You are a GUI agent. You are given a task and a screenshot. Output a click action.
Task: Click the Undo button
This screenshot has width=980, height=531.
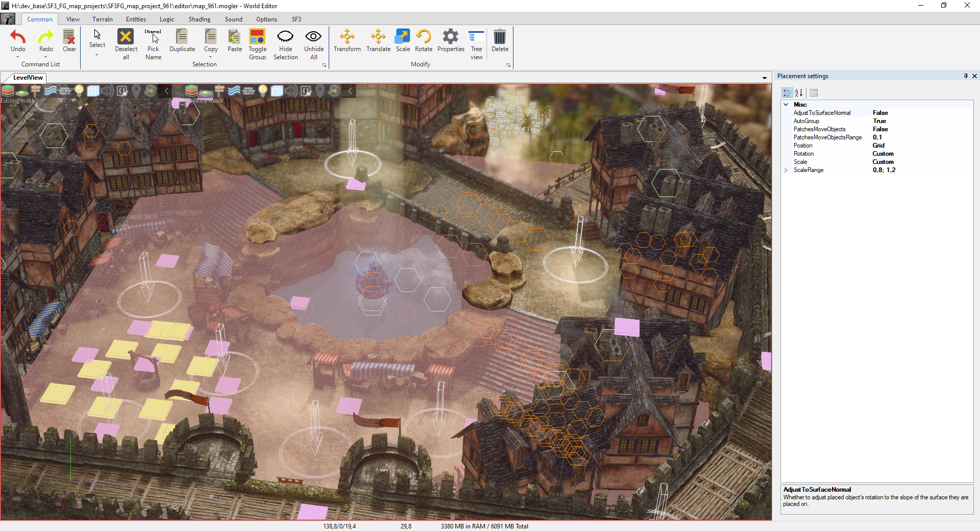(18, 40)
